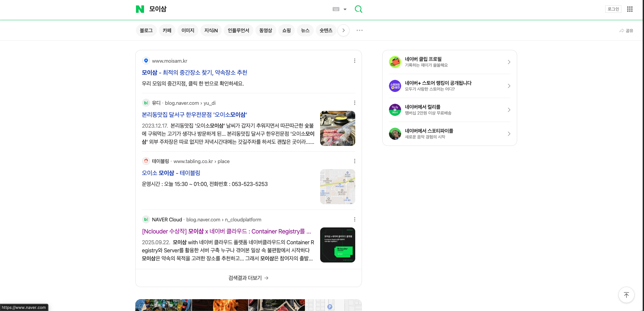
Task: Open the www.moisam.kr site link
Action: (x=169, y=61)
